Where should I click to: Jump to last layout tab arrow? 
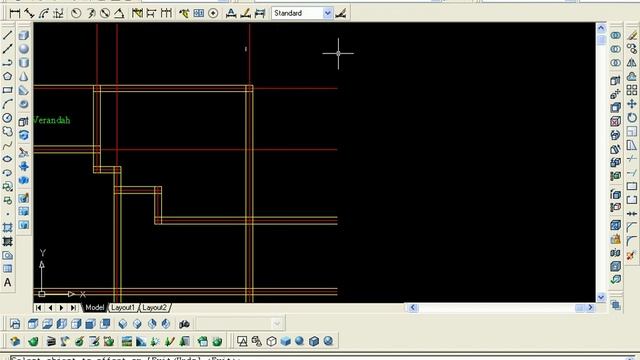pos(73,308)
